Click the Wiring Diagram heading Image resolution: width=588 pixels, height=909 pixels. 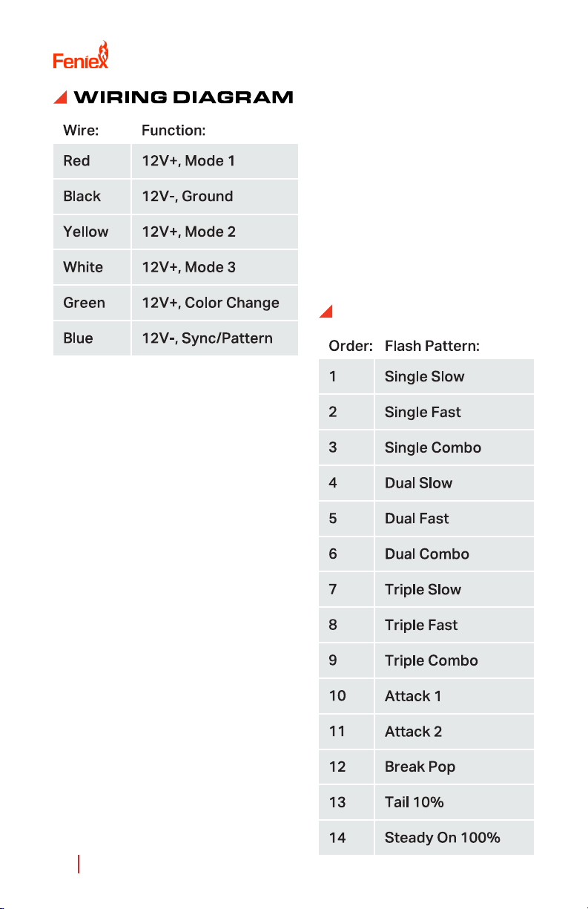[x=184, y=97]
